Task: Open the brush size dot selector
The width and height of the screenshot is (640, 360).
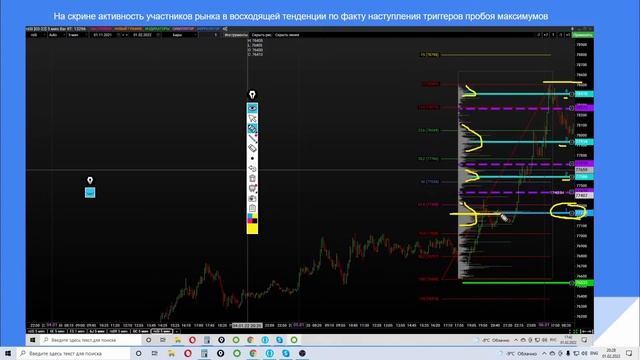Action: pos(252,158)
